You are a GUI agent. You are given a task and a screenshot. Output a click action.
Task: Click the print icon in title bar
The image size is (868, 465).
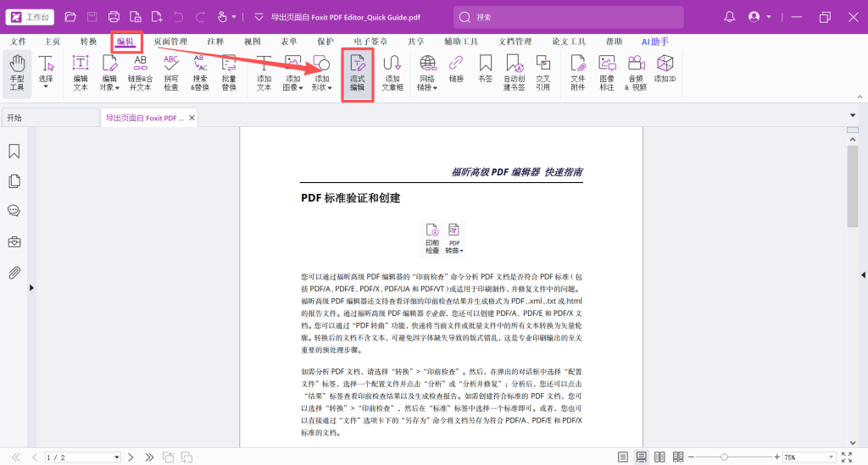[114, 17]
